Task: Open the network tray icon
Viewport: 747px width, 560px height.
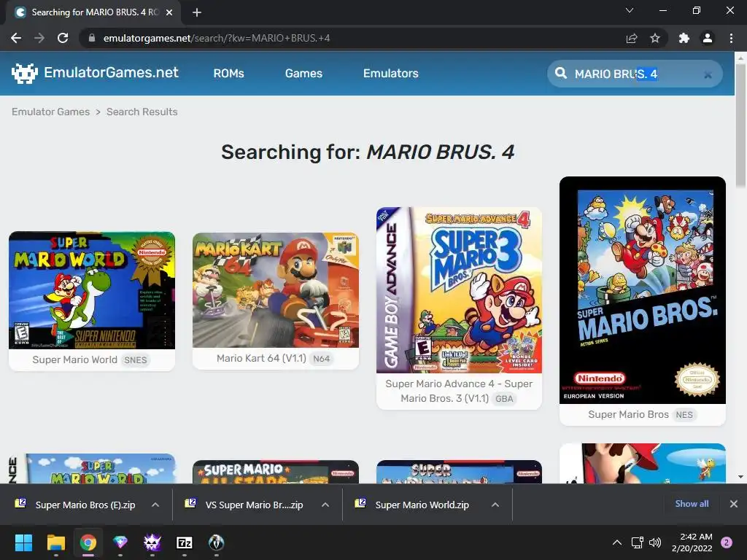Action: (637, 542)
